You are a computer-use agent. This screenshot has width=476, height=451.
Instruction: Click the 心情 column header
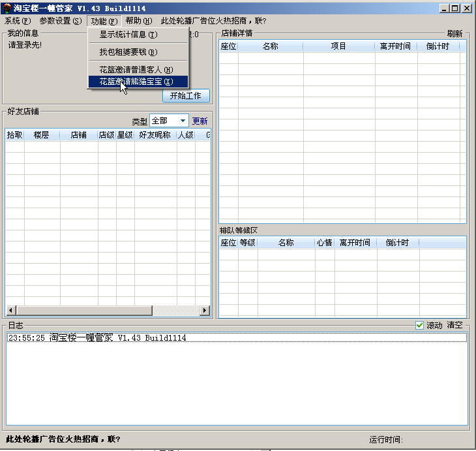coord(325,243)
